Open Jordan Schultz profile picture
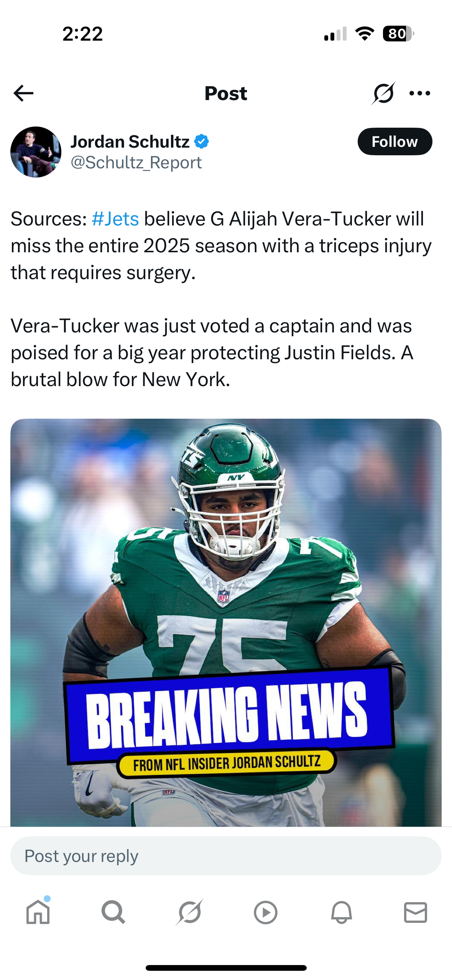This screenshot has width=452, height=980. [36, 152]
